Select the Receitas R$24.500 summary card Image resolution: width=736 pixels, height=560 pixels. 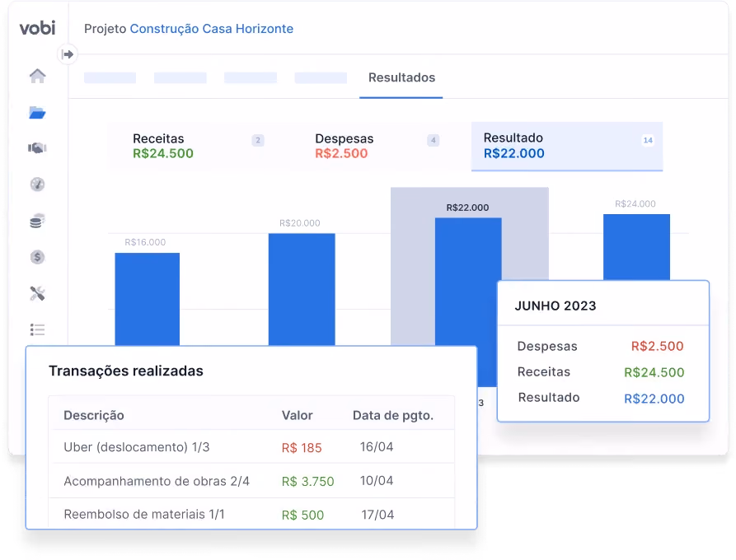pyautogui.click(x=198, y=146)
